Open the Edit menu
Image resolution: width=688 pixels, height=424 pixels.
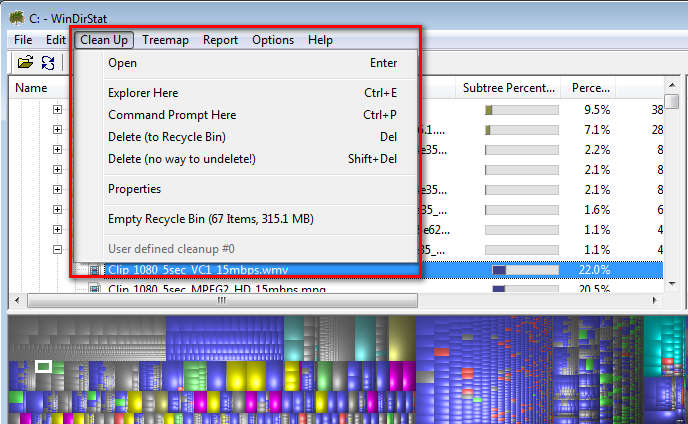point(56,40)
